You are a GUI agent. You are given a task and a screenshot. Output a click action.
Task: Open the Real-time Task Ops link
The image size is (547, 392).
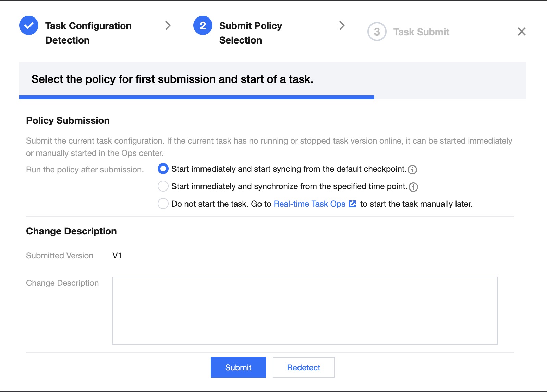tap(309, 204)
